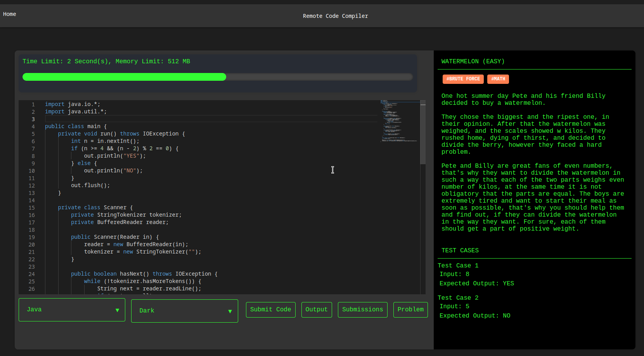Open the Problem view button
The image size is (644, 356).
(x=410, y=310)
